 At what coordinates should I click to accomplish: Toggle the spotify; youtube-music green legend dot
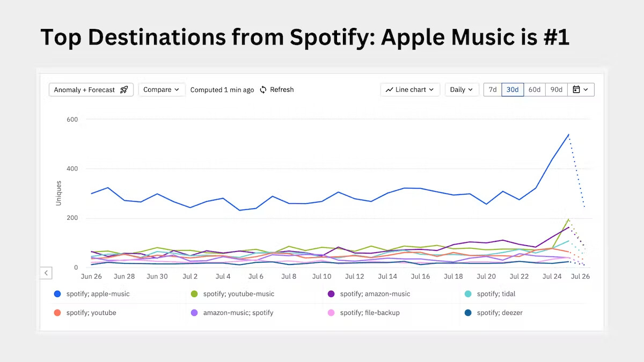(x=194, y=294)
